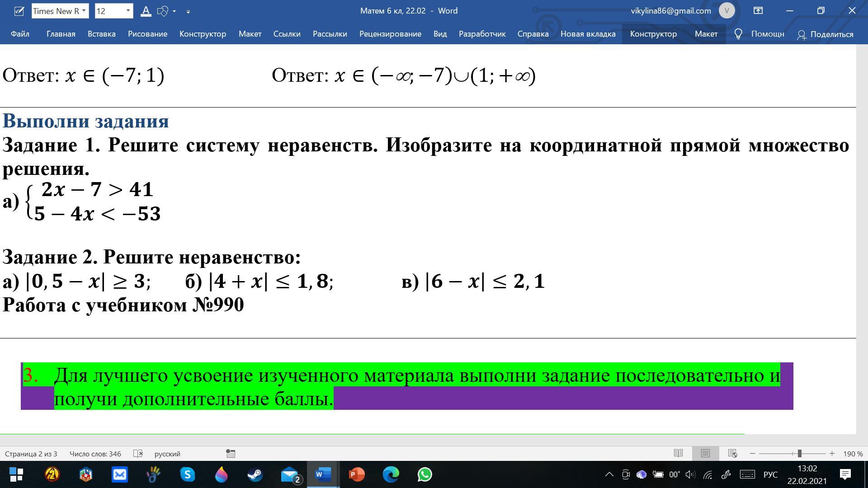Switch to Read Mode view
The image size is (868, 488).
[678, 454]
